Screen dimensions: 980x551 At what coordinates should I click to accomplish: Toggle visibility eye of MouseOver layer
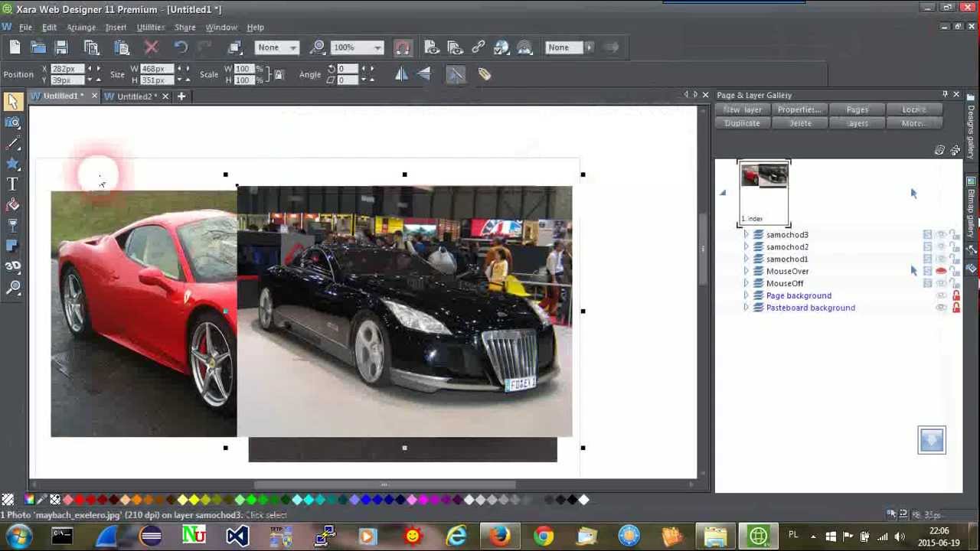tap(941, 271)
